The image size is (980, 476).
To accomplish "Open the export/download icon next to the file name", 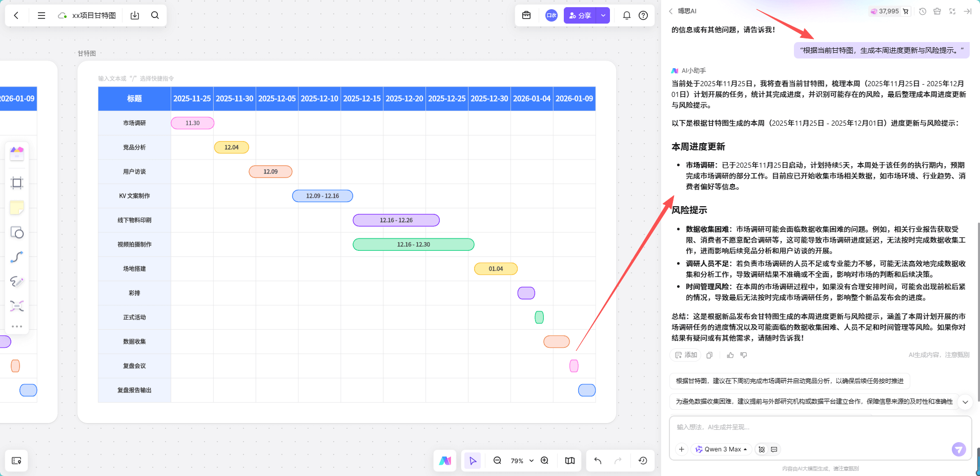I will [135, 15].
